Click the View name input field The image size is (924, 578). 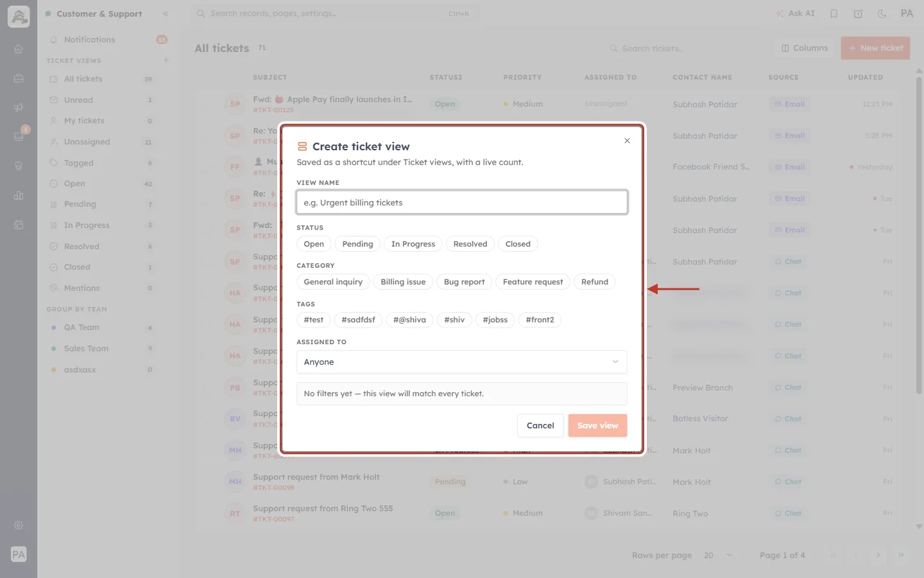(462, 202)
